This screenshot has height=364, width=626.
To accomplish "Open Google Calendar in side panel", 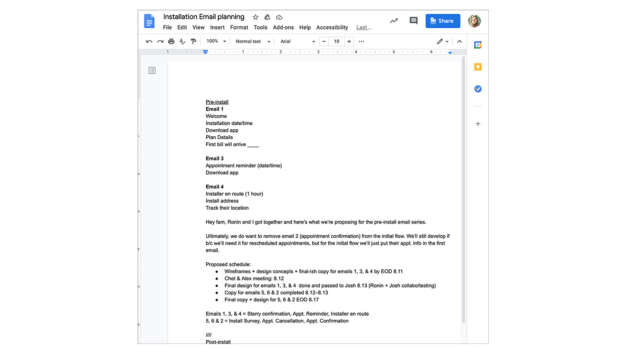I will pyautogui.click(x=478, y=45).
